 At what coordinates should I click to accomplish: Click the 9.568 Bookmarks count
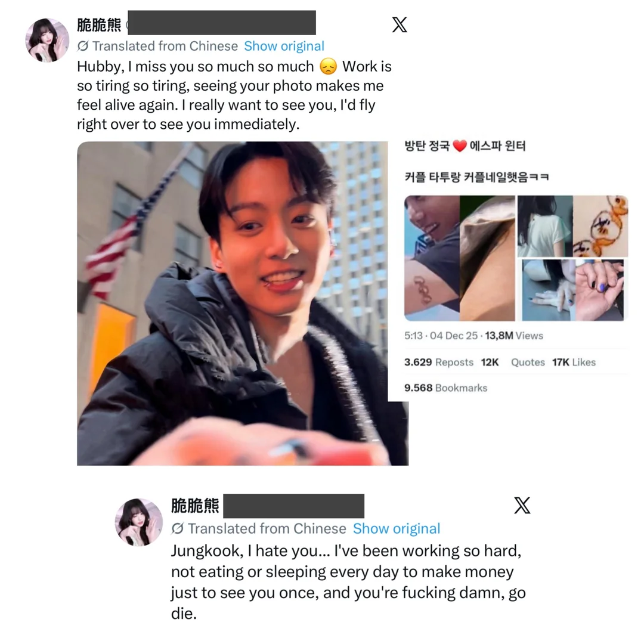(x=445, y=388)
